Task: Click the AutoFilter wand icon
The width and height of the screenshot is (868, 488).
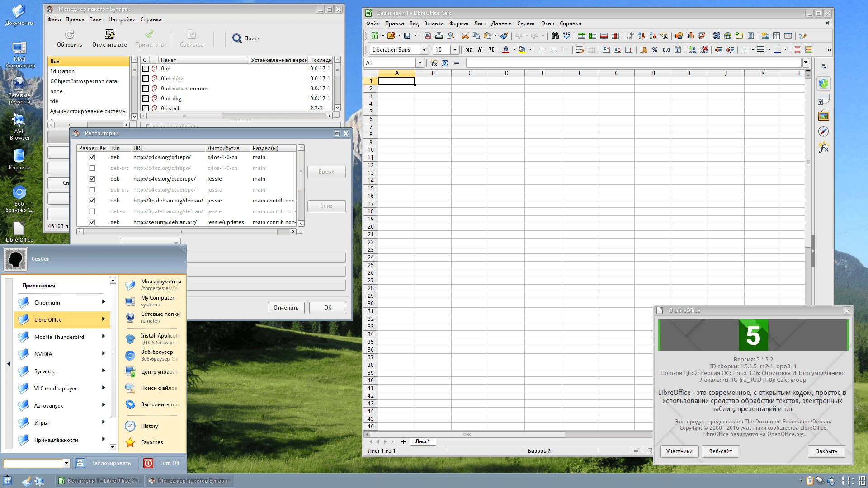Action: click(664, 36)
